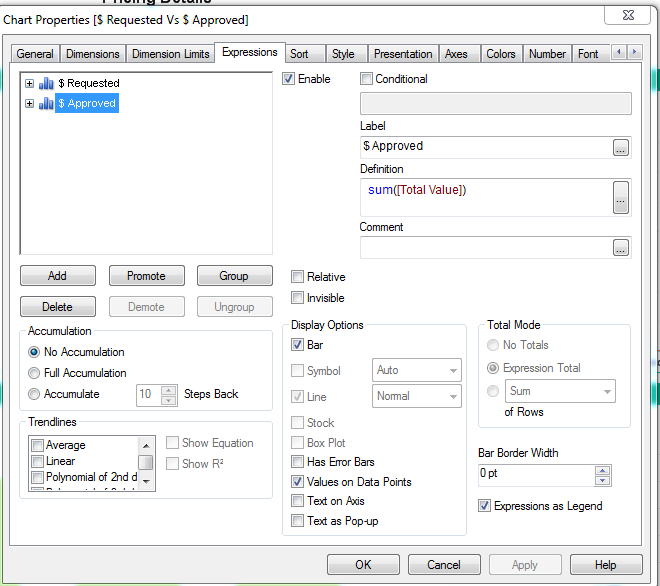Open the Line Normal dropdown
This screenshot has width=660, height=586.
tap(417, 396)
